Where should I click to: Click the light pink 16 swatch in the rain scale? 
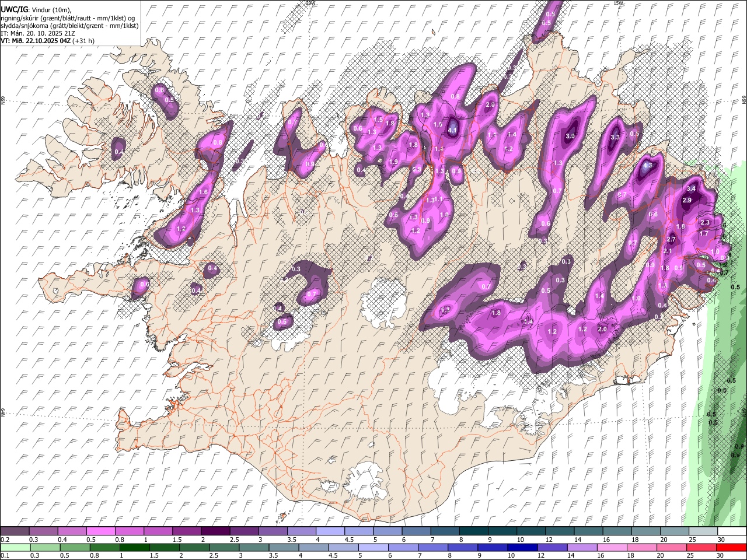612,548
